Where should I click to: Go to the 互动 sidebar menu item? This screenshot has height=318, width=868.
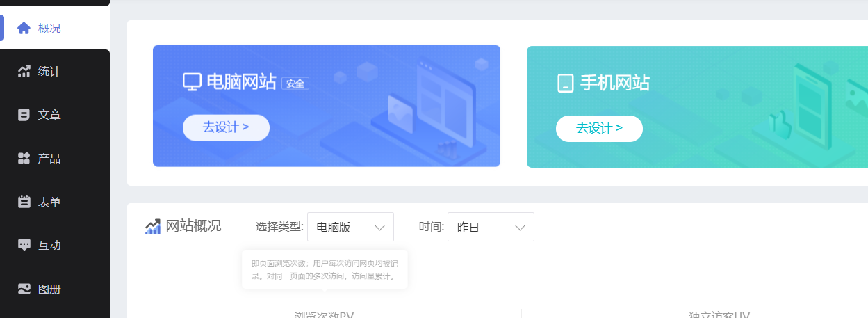point(49,245)
